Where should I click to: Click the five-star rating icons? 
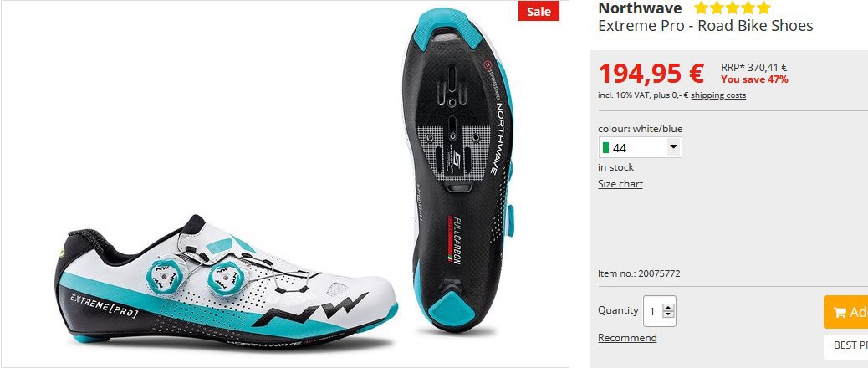pos(733,8)
